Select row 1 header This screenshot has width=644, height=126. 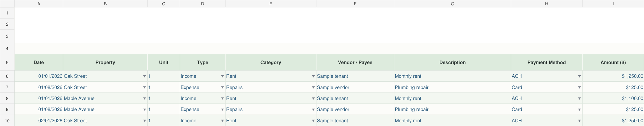(7, 13)
